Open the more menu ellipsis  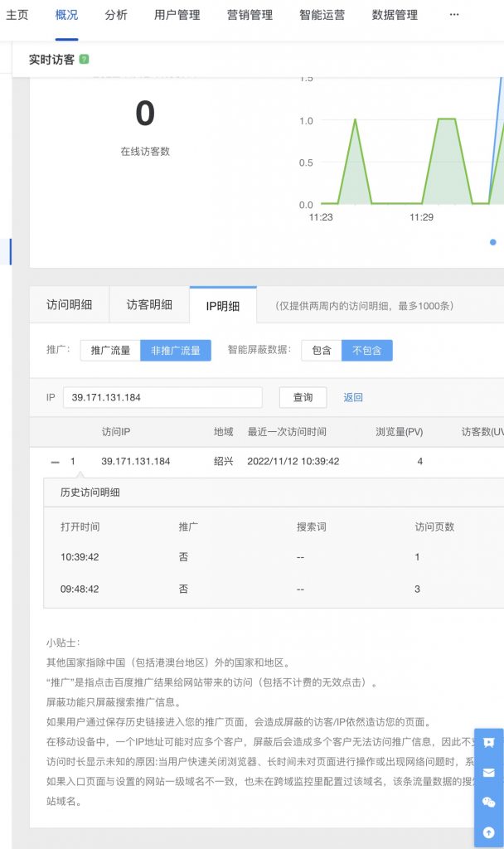[x=454, y=15]
